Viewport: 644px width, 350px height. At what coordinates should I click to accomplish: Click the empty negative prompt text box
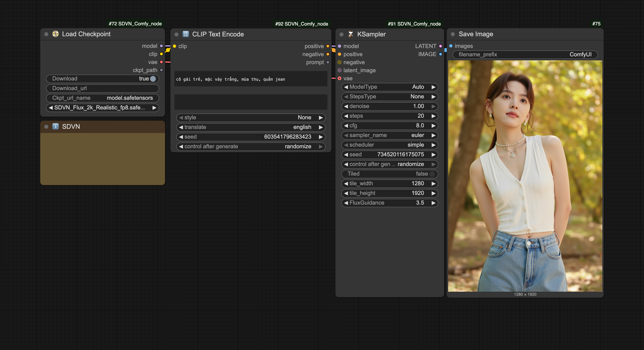tap(251, 102)
